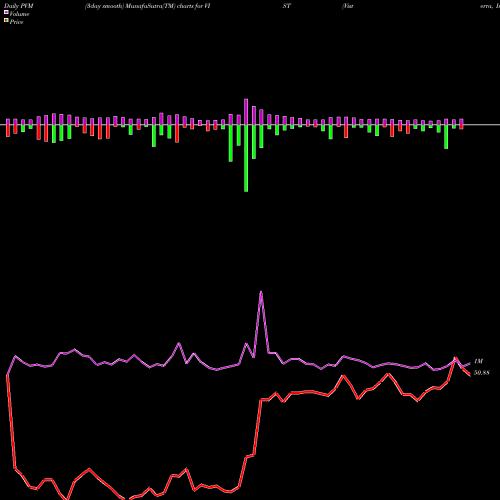
Task: Click the tallest magenta volume line peak
Action: pos(261,293)
